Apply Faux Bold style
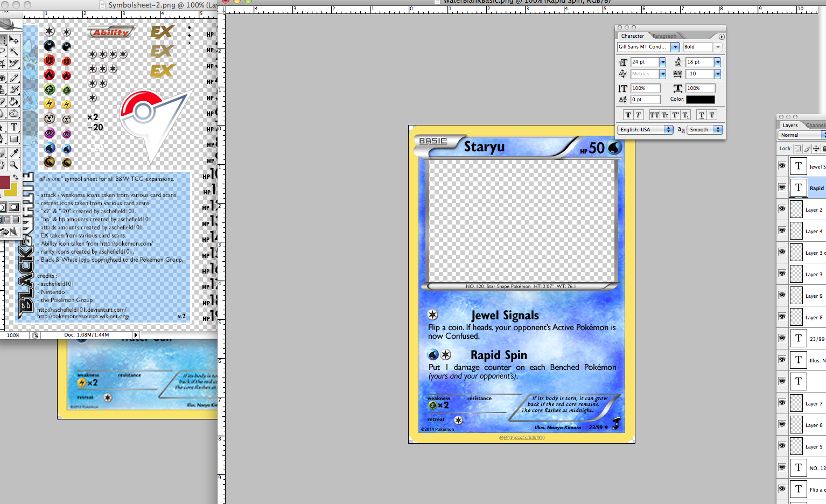This screenshot has width=826, height=504. [x=628, y=115]
